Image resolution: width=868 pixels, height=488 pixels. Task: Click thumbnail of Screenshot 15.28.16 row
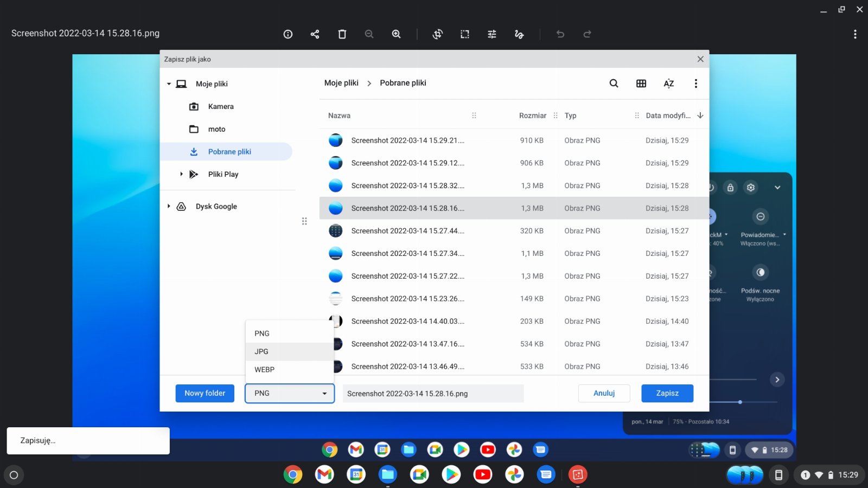click(x=336, y=208)
